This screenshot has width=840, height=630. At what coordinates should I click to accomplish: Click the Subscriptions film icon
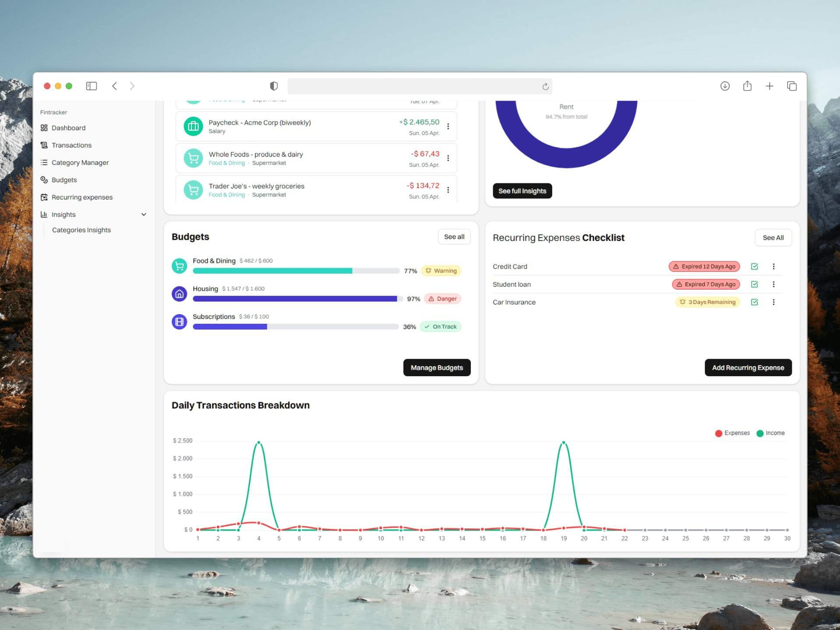[179, 322]
